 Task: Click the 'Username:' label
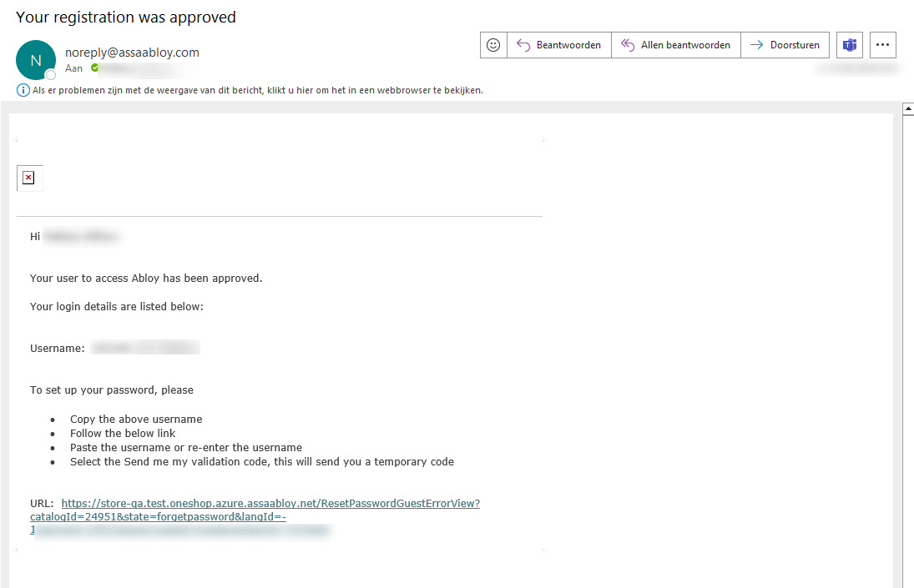pyautogui.click(x=57, y=348)
